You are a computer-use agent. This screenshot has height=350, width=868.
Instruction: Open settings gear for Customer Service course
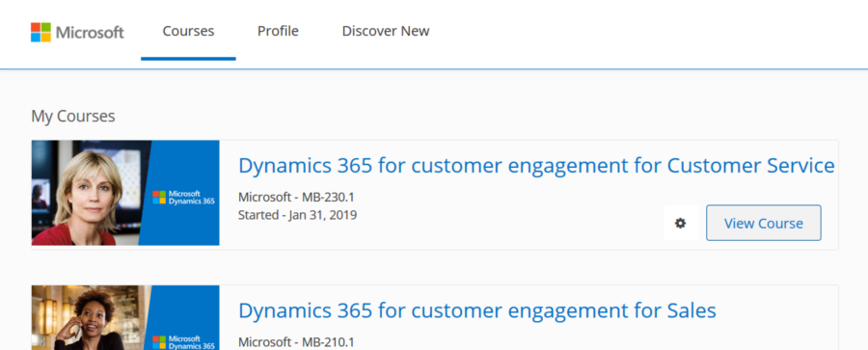coord(680,223)
